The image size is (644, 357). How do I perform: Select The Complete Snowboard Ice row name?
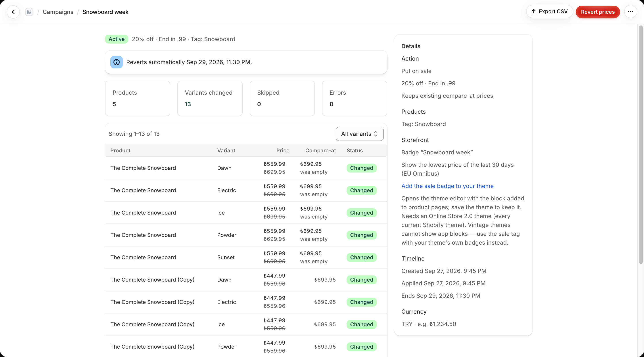point(143,213)
